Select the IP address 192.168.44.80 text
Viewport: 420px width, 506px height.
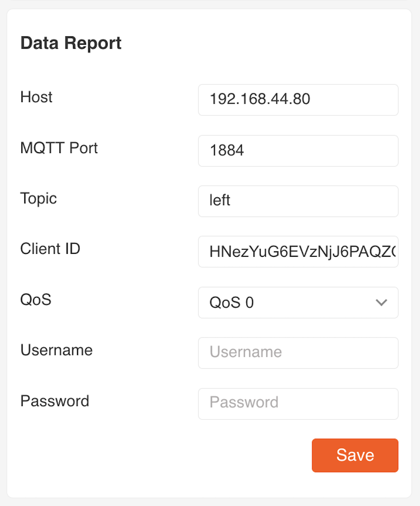point(260,100)
